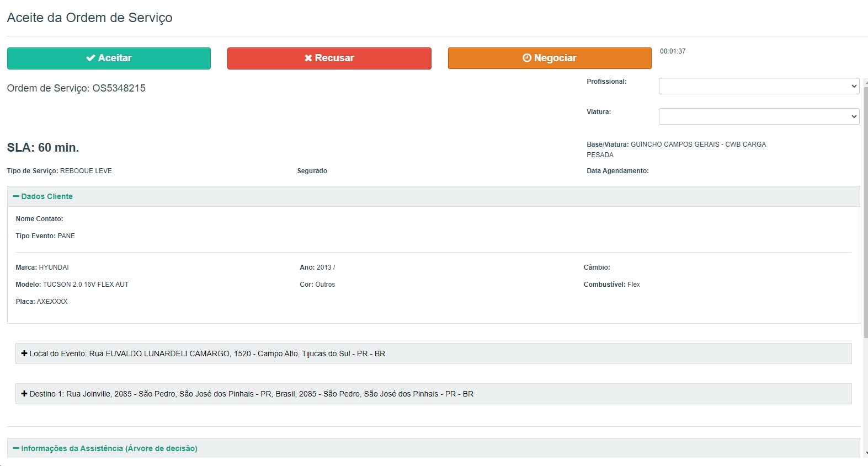Click the minus icon beside Dados Cliente
This screenshot has width=868, height=466.
pos(16,196)
